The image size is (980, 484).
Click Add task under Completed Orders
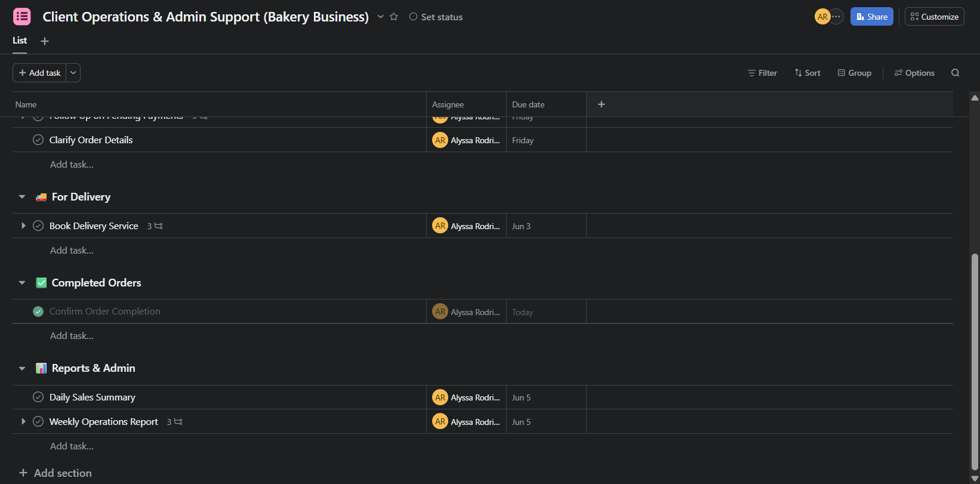tap(72, 335)
